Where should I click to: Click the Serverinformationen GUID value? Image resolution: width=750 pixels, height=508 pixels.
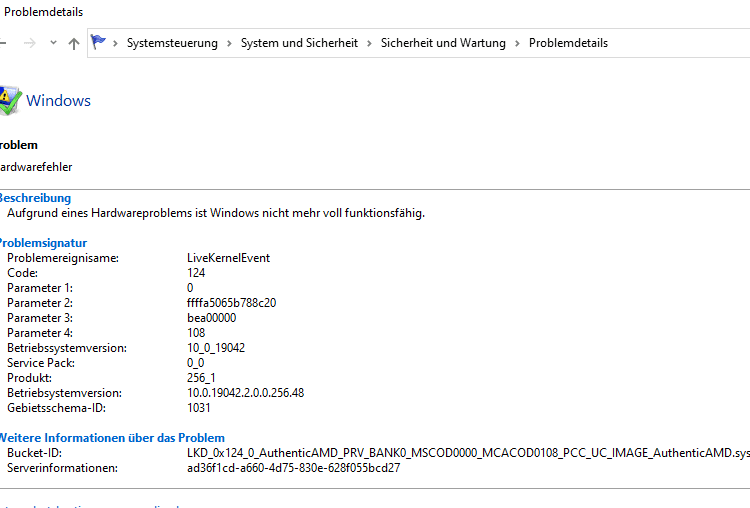coord(294,468)
